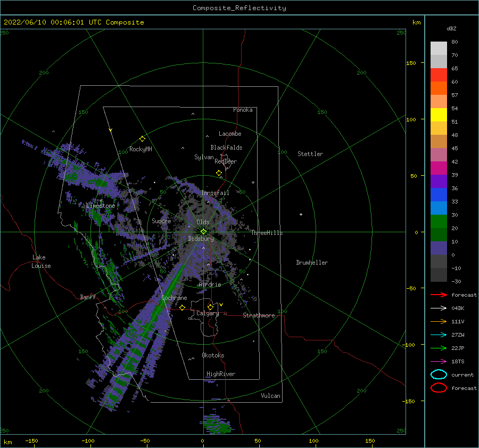Click the Sundre town label

click(x=161, y=221)
